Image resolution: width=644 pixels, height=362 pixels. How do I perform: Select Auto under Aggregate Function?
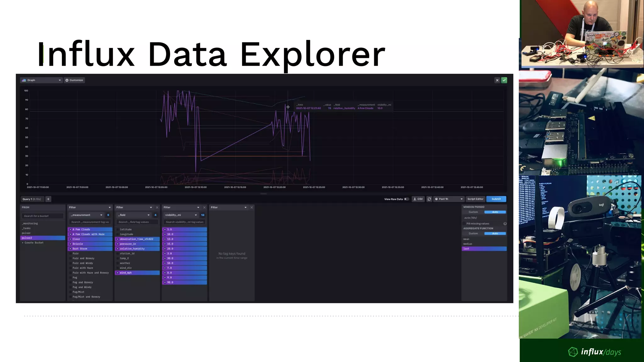pos(495,233)
